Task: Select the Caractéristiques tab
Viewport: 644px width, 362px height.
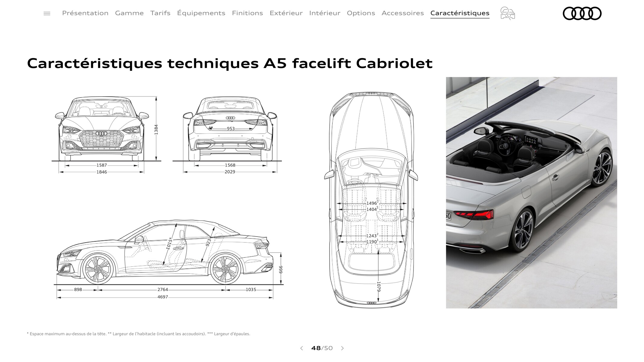Action: (x=460, y=13)
